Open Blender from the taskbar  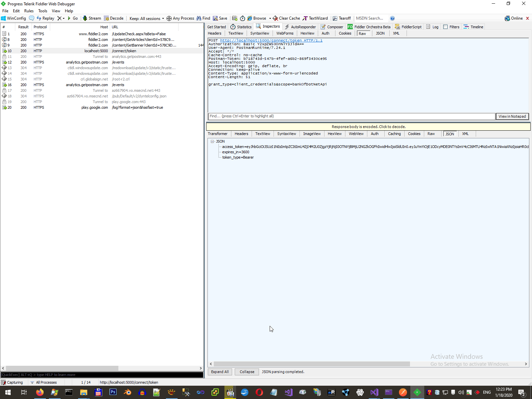(x=128, y=392)
